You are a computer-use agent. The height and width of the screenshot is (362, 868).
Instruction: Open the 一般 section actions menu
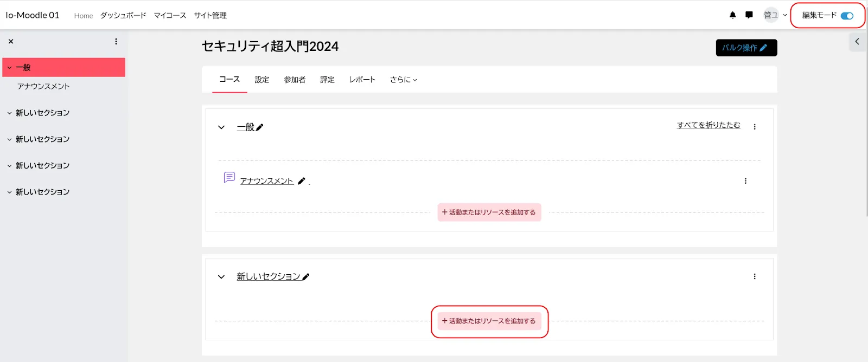point(754,127)
